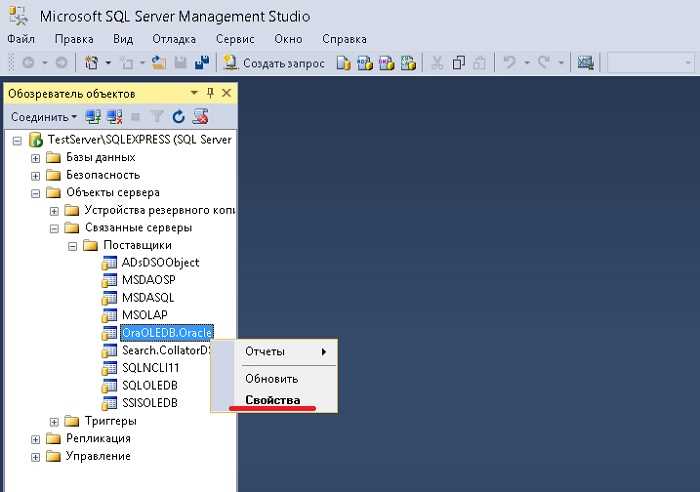The width and height of the screenshot is (700, 492).
Task: Click the Создать запрос button
Action: click(x=274, y=63)
